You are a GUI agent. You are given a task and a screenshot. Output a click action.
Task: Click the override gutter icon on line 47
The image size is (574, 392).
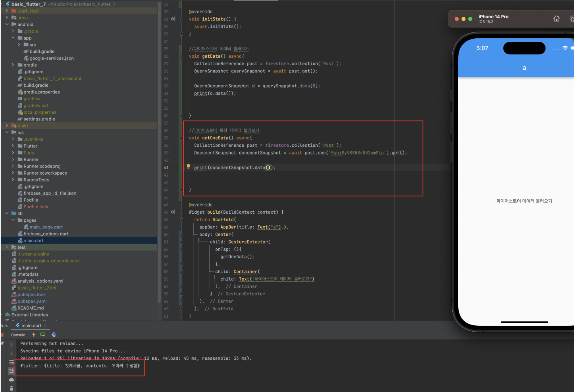click(x=173, y=212)
